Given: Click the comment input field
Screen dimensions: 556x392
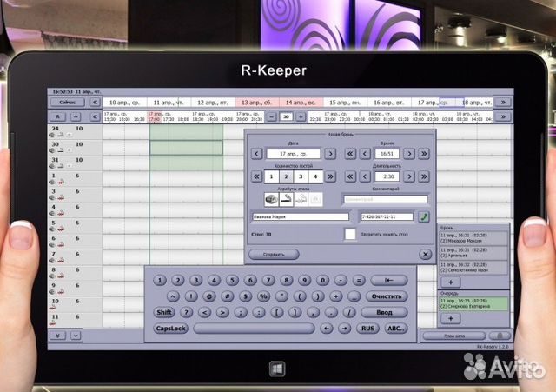Looking at the screenshot, I should pos(386,199).
